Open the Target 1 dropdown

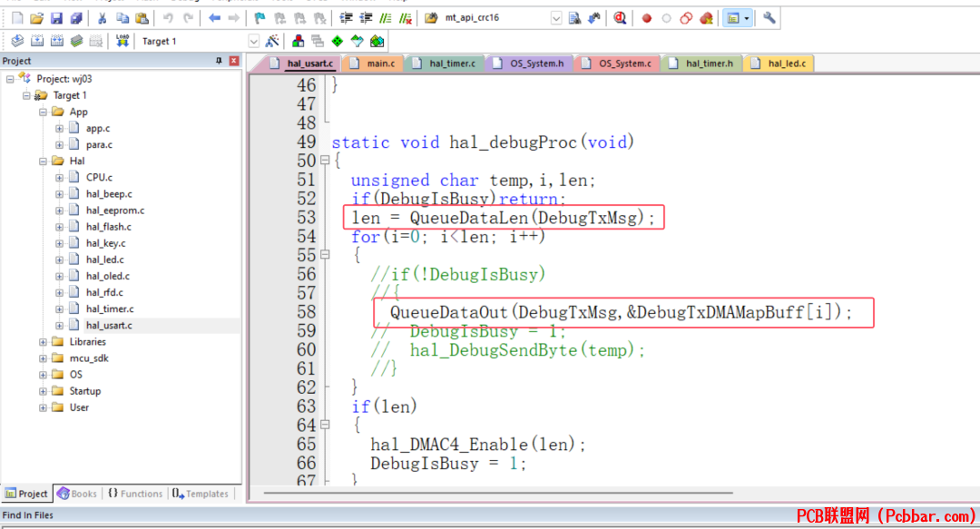coord(254,41)
